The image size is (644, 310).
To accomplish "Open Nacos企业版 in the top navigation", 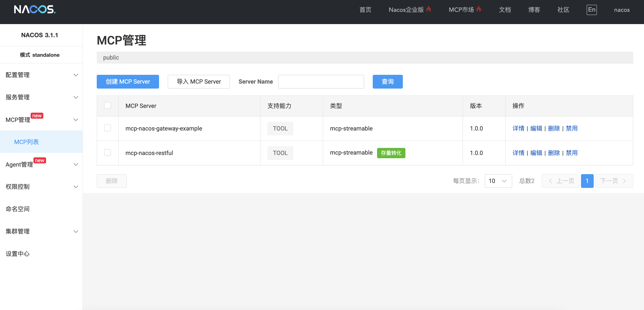I will 406,10.
